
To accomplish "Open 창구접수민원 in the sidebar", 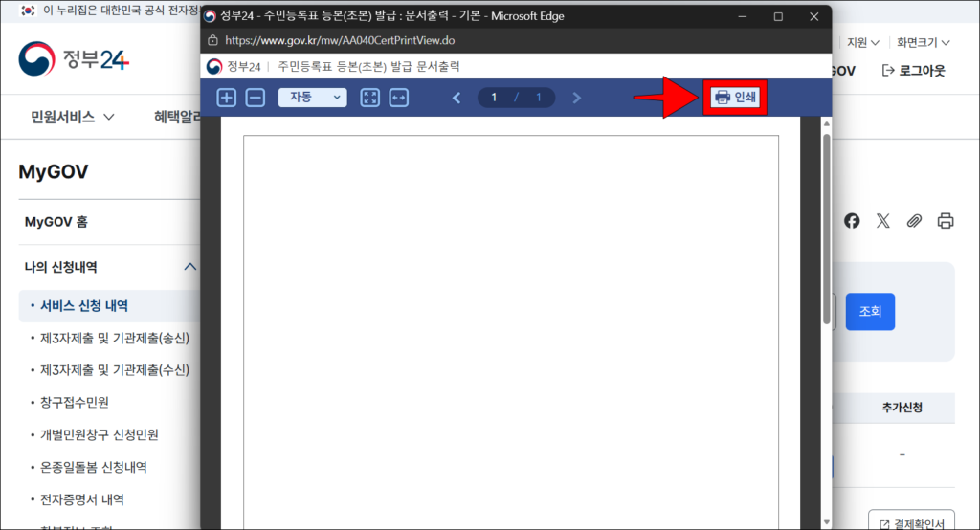I will pyautogui.click(x=75, y=402).
